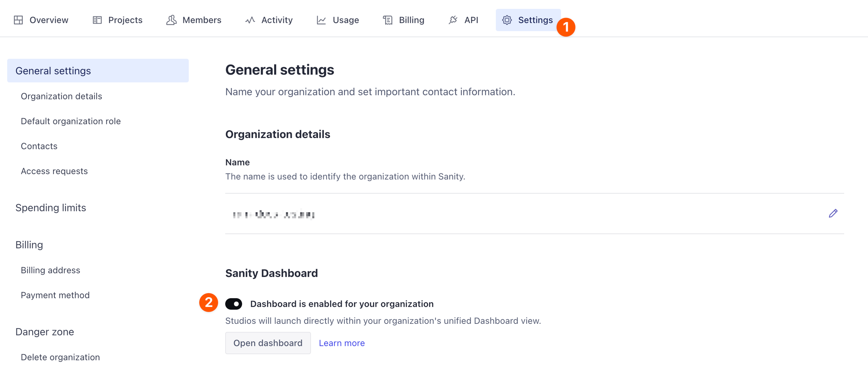Navigate to Delete organization
The width and height of the screenshot is (868, 381).
pyautogui.click(x=60, y=357)
